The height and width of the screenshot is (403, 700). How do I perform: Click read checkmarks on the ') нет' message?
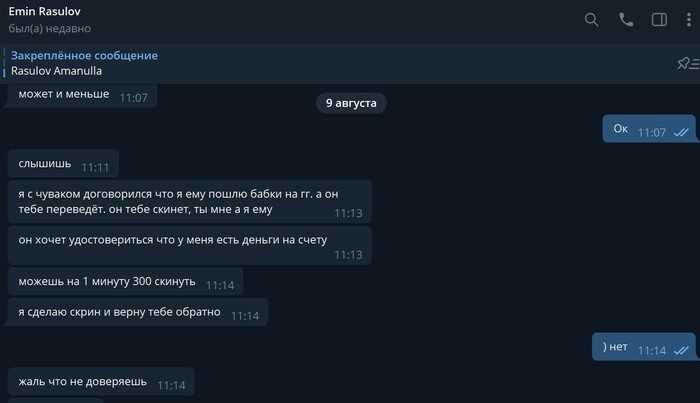(681, 351)
